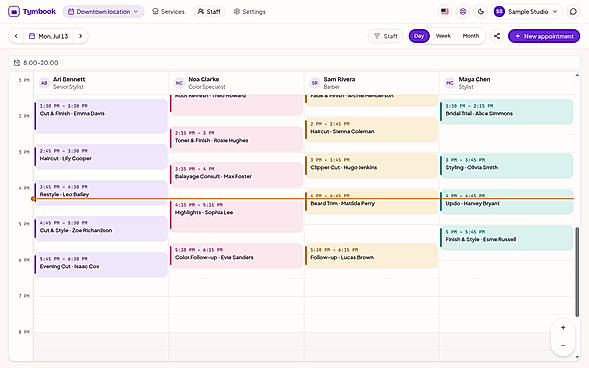Toggle dark mode moon icon
This screenshot has height=368, width=589.
481,12
